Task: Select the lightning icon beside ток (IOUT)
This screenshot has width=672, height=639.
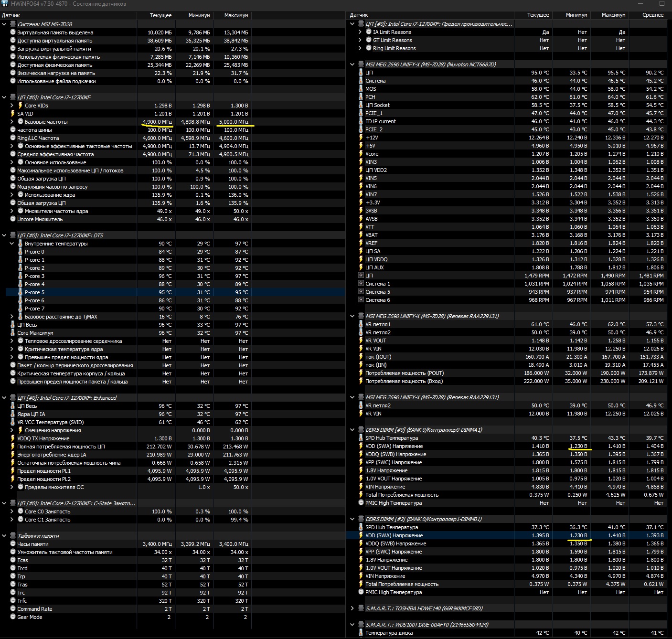Action: [x=361, y=357]
